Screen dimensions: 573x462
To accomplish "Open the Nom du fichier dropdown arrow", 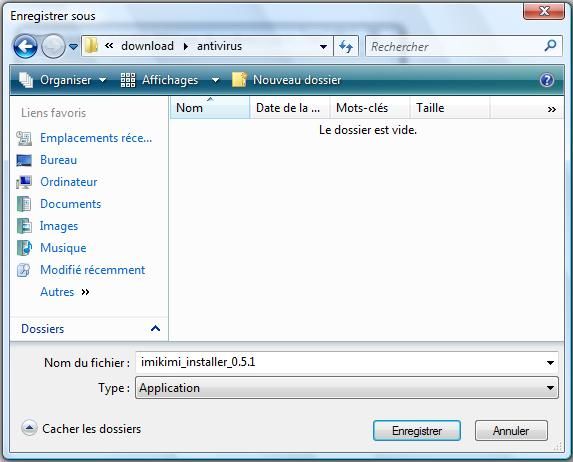I will click(x=550, y=363).
